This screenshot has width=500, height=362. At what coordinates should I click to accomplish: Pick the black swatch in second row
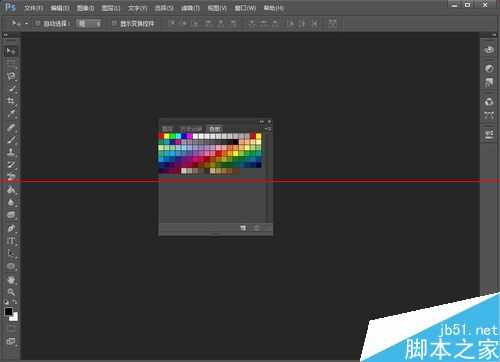(x=236, y=142)
